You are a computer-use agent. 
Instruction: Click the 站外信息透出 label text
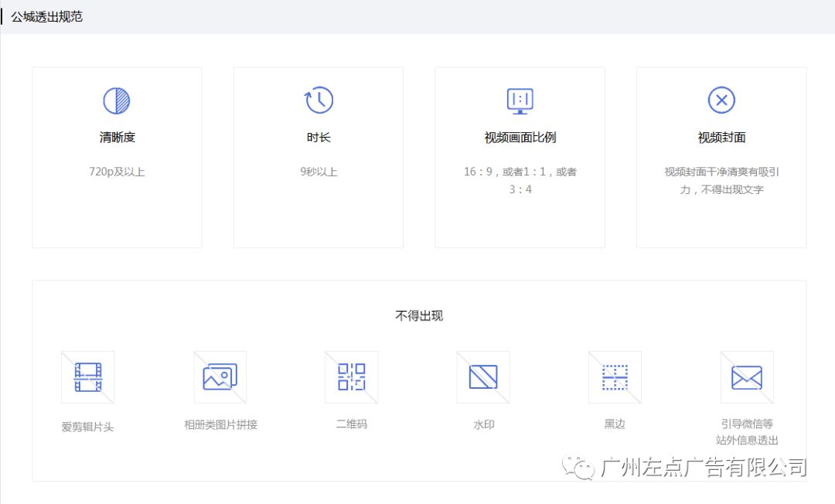point(747,440)
